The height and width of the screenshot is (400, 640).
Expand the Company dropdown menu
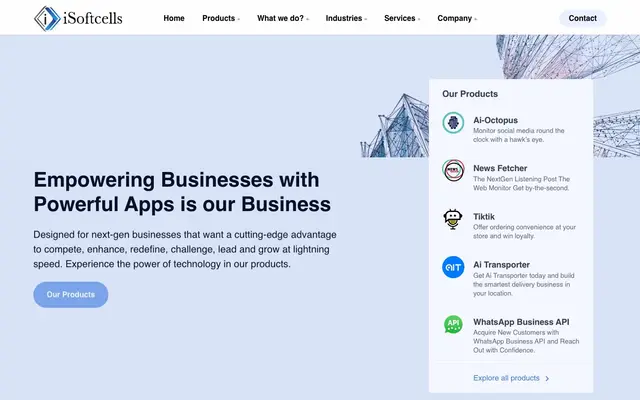pyautogui.click(x=457, y=18)
